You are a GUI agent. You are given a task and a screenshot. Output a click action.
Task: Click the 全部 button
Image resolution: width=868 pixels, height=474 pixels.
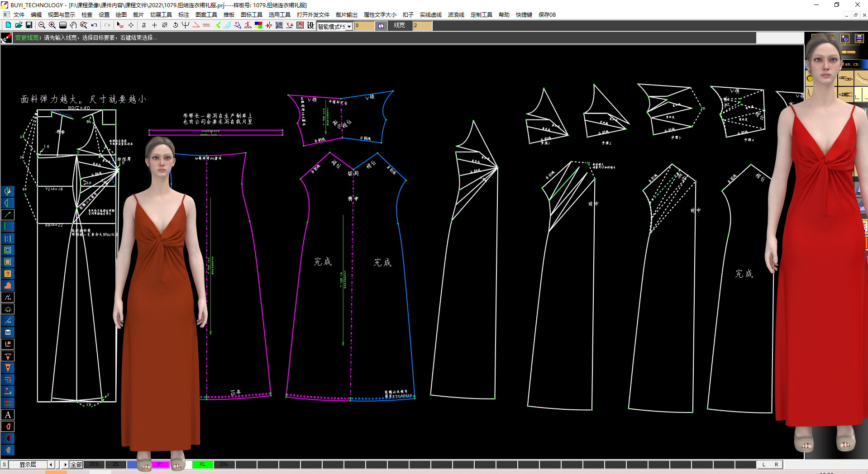76,465
